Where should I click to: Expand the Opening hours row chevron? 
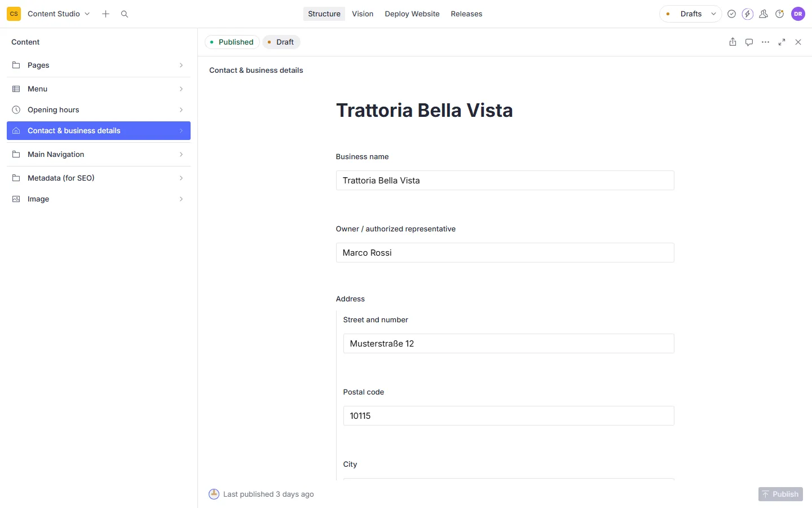181,110
